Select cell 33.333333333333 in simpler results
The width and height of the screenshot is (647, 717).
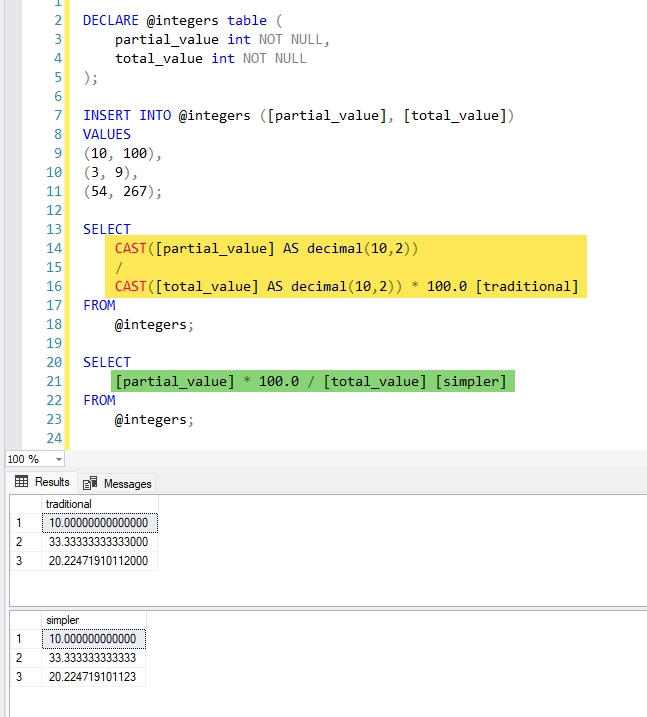94,658
